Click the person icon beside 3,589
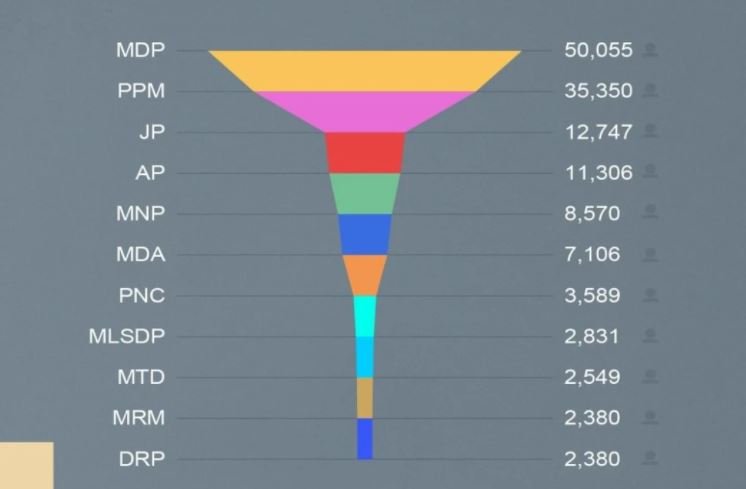Image resolution: width=746 pixels, height=489 pixels. pos(652,295)
